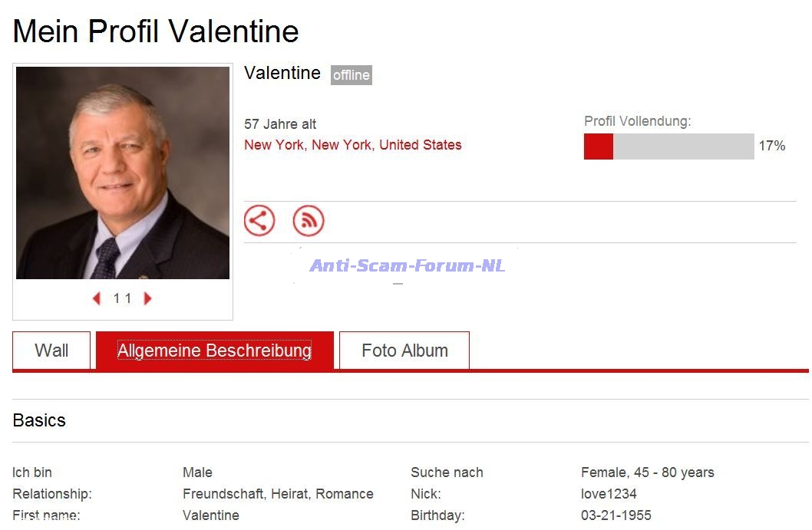Click the offline status badge
This screenshot has width=812, height=530.
click(352, 75)
